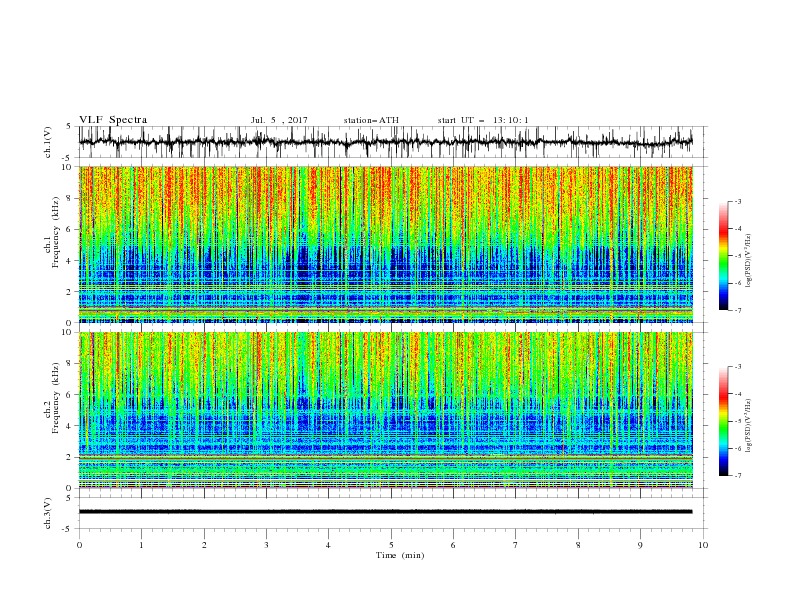Click the "-7" tick of the ch.2 colorbar
792x612 pixels.
pos(737,476)
